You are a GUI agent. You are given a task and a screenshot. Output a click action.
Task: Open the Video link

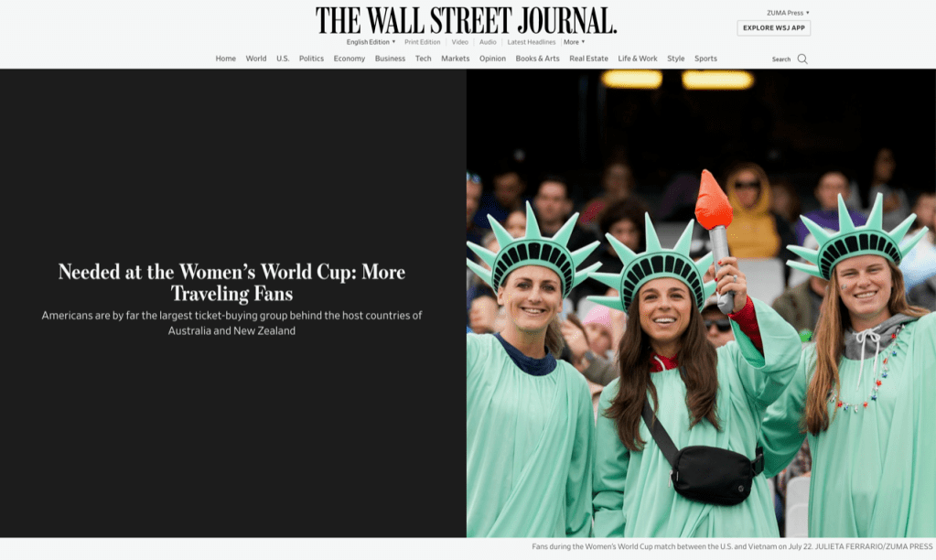coord(459,42)
